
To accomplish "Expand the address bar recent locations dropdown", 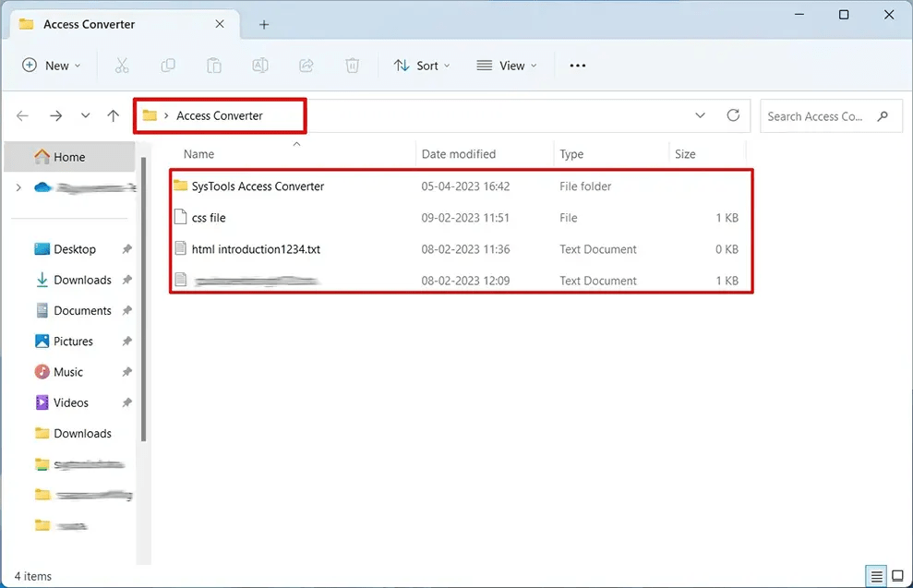I will point(700,115).
